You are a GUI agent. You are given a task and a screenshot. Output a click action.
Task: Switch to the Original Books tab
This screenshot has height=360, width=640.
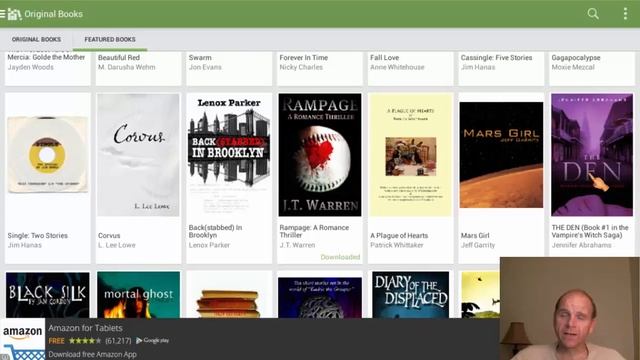36,40
